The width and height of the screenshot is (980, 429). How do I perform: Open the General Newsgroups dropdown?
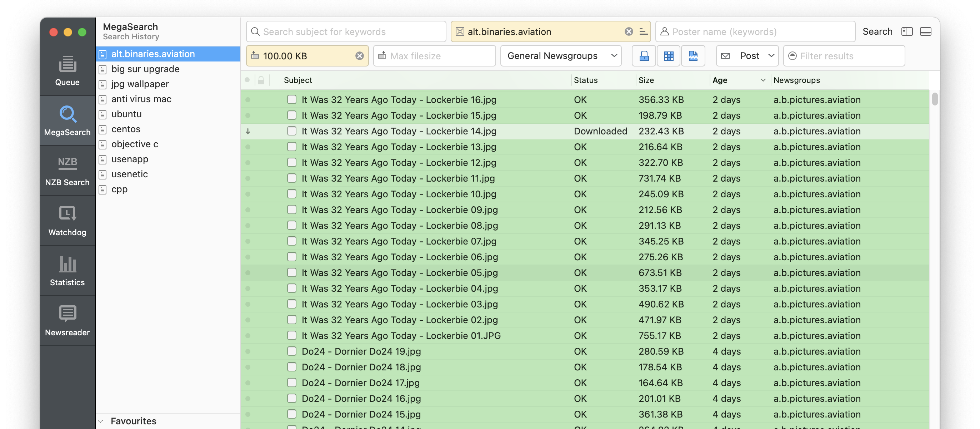point(561,56)
